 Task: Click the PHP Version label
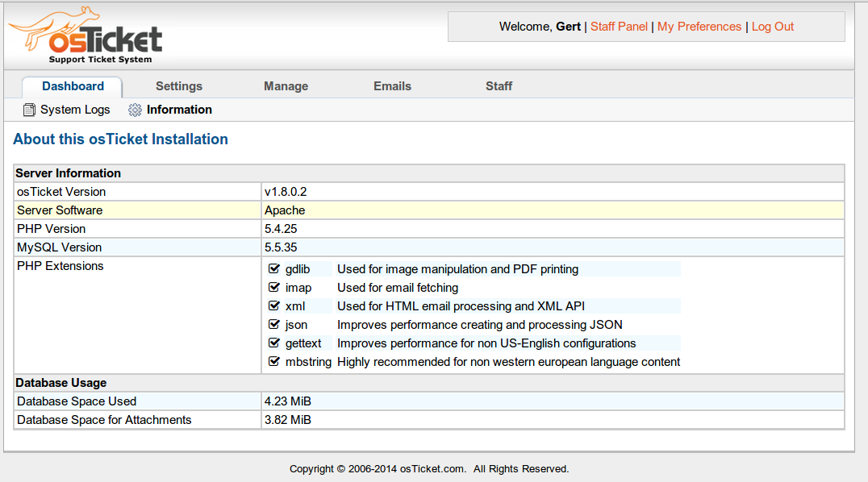(x=51, y=229)
